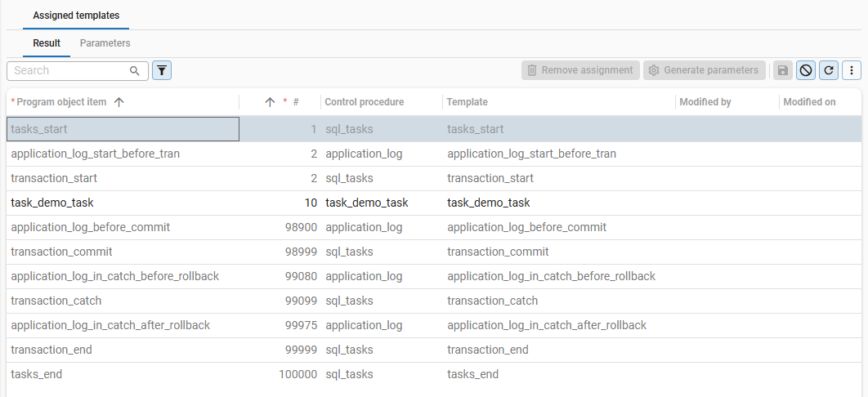
Task: Click the 98999 number cell
Action: point(280,252)
